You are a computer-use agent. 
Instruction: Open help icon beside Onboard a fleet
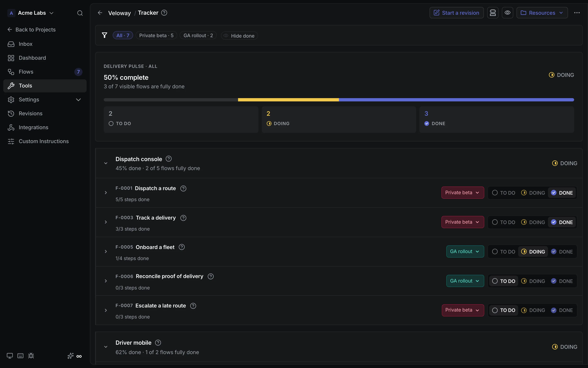182,247
